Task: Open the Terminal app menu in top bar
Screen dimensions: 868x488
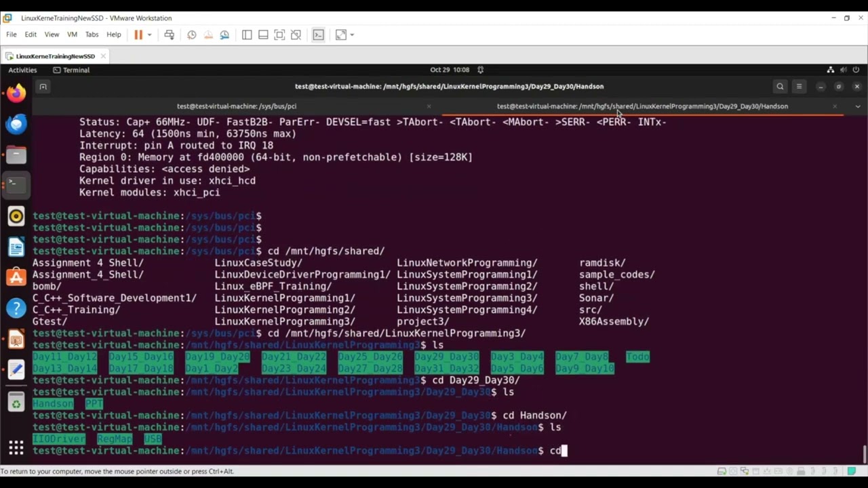Action: click(71, 70)
